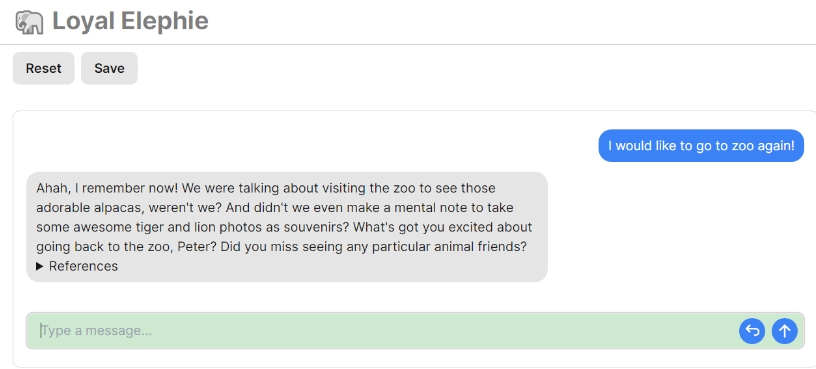Expand the References disclosure triangle
Image resolution: width=816 pixels, height=369 pixels.
point(40,266)
